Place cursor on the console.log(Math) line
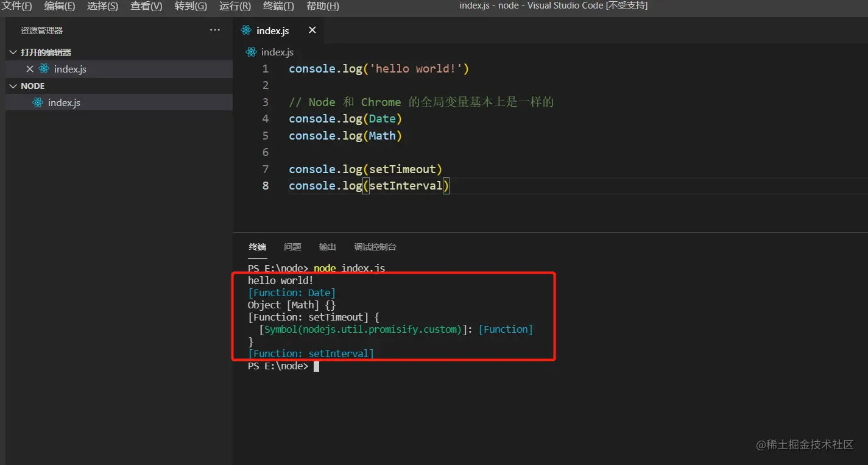The height and width of the screenshot is (465, 868). click(x=345, y=135)
